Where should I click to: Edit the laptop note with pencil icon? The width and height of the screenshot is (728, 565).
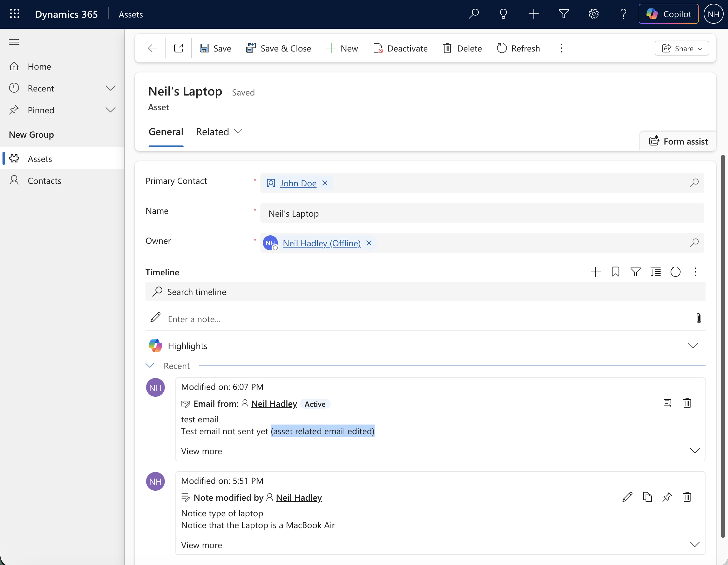click(x=627, y=497)
